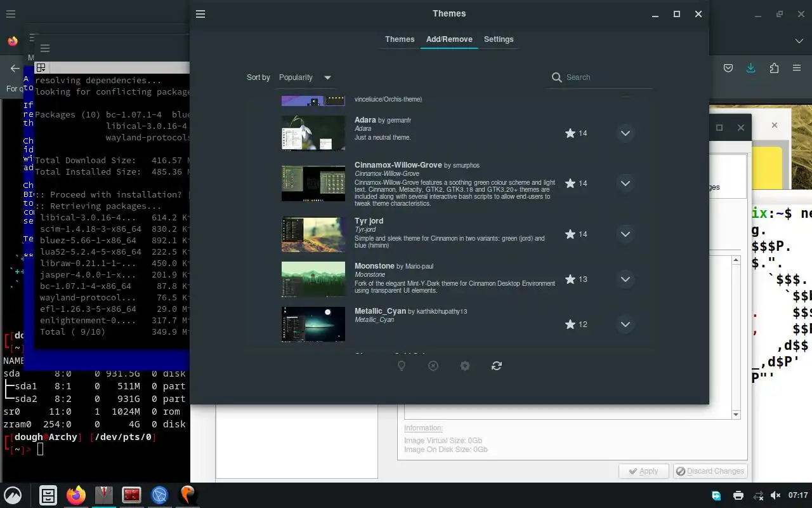Click the scrollbar down arrow in background dialog
Screen dimensions: 812x508
pos(736,415)
